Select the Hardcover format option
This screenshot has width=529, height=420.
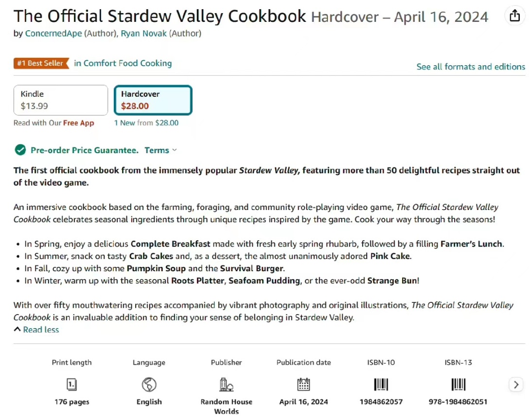(x=153, y=100)
